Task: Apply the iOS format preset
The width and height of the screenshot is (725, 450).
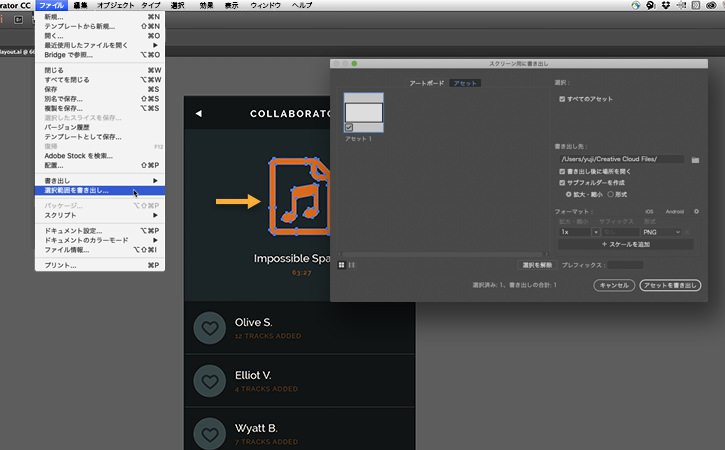Action: 649,211
